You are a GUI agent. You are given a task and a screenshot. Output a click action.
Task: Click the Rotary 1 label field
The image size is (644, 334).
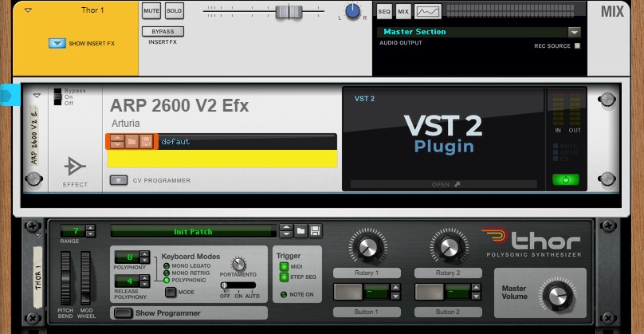coord(367,273)
